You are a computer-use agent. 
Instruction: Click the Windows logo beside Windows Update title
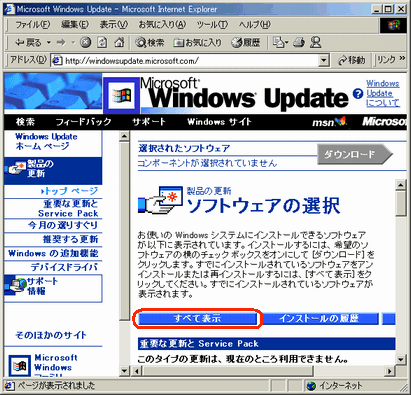121,95
